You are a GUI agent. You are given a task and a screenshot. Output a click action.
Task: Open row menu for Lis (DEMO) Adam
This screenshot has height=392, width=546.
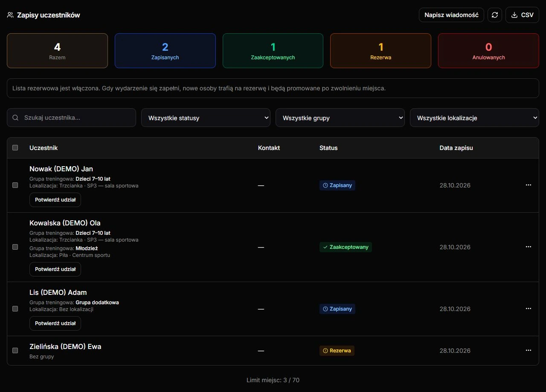pyautogui.click(x=529, y=308)
